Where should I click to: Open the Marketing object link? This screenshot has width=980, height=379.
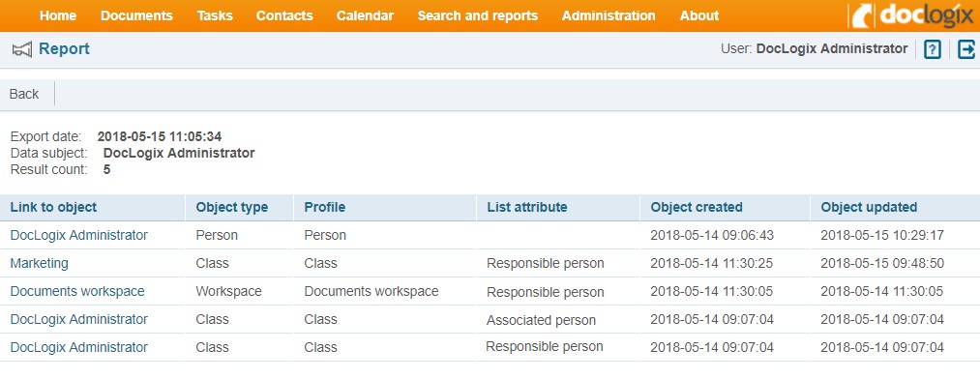[x=40, y=264]
